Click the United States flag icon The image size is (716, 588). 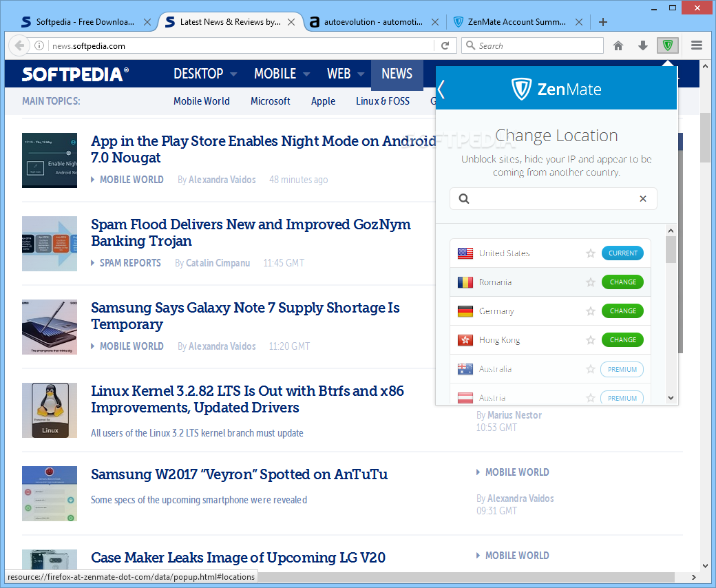tap(465, 253)
